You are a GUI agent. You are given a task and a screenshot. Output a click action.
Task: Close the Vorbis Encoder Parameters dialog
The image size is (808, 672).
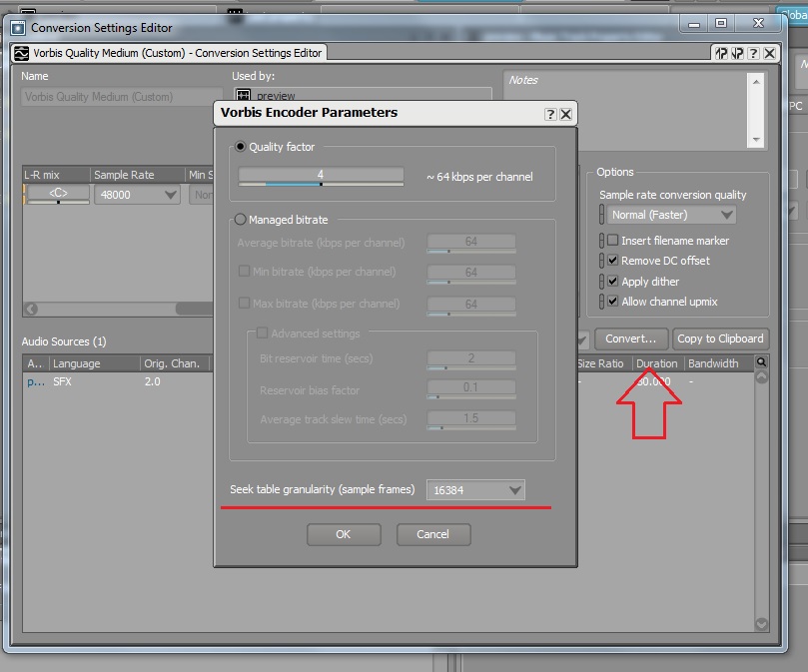566,114
